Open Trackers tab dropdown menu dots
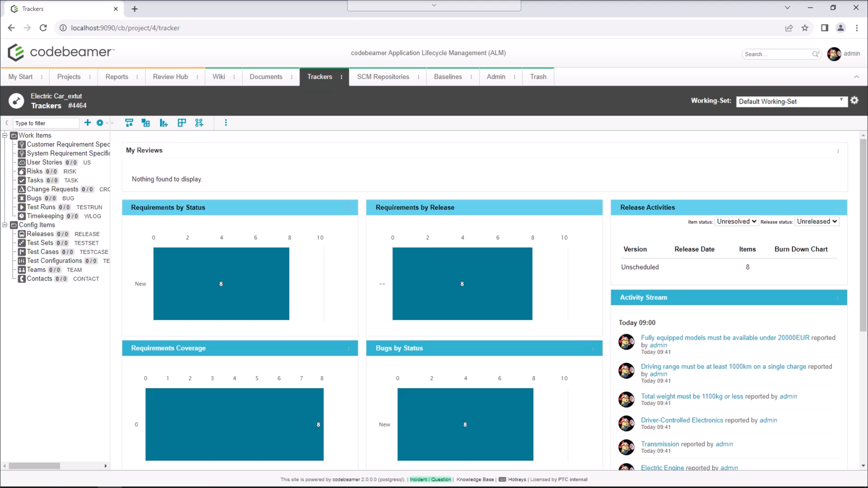Screen dimensions: 868x488 [x=341, y=77]
